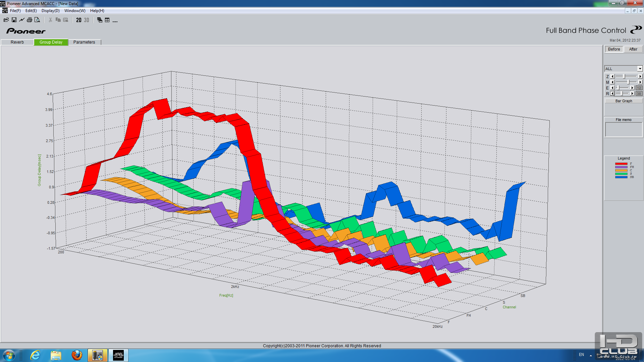
Task: Open the Window(W) menu
Action: (x=75, y=11)
